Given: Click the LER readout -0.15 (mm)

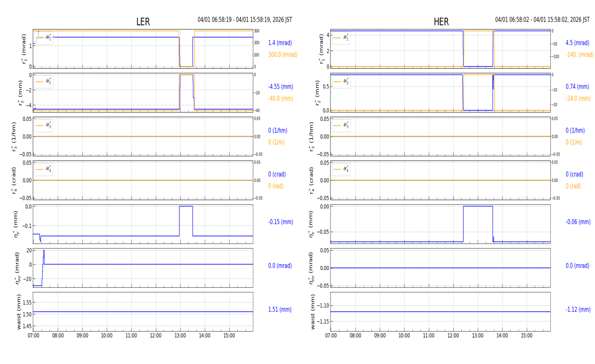Looking at the screenshot, I should click(281, 222).
